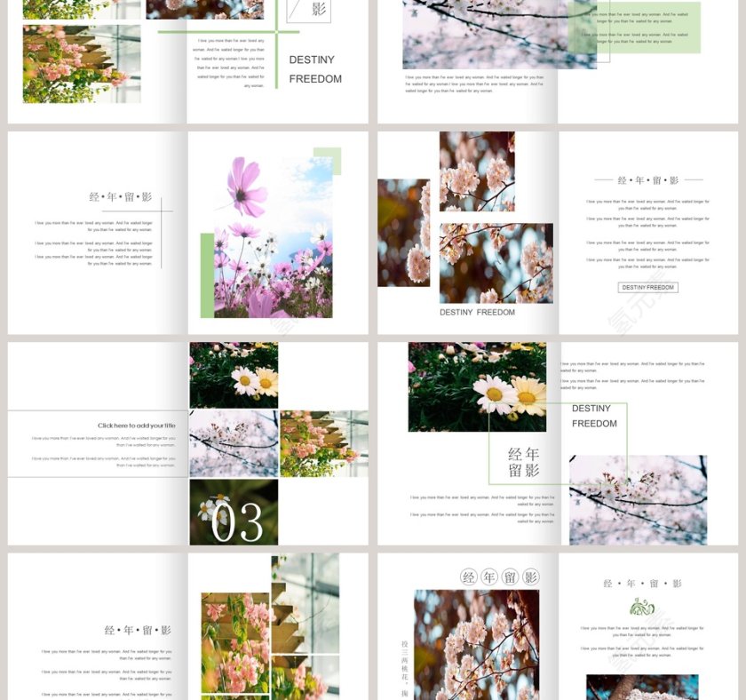Click the DESTINY FREEDOM caption under blossom photos
The width and height of the screenshot is (746, 700).
pyautogui.click(x=477, y=313)
